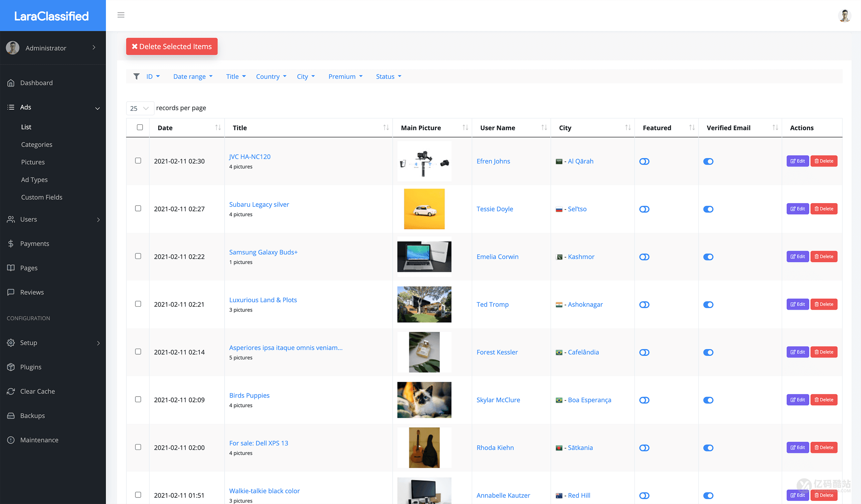
Task: Click Edit button for Luxurious Land & Plots
Action: pos(797,304)
